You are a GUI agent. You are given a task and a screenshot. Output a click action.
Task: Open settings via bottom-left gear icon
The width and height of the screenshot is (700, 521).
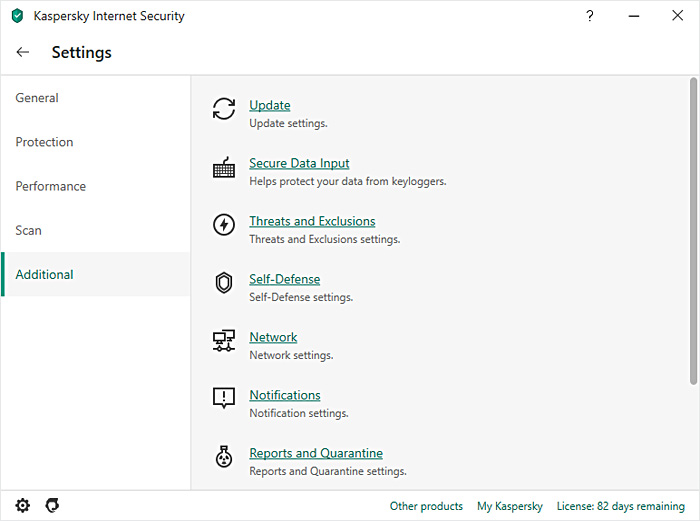click(x=23, y=506)
